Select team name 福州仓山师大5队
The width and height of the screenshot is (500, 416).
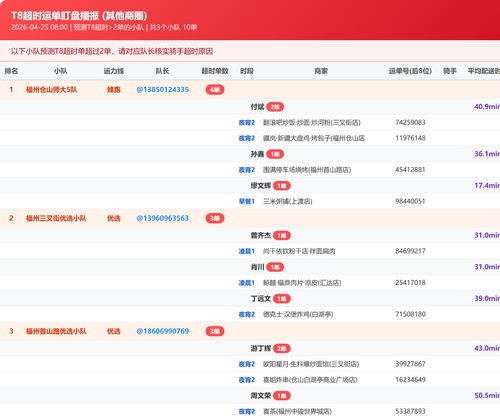pos(51,90)
